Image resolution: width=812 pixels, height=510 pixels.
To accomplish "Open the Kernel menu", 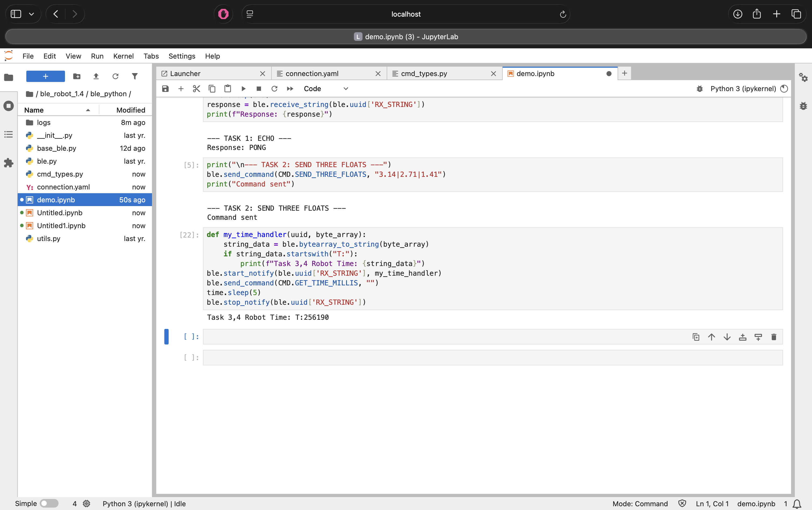I will point(123,56).
